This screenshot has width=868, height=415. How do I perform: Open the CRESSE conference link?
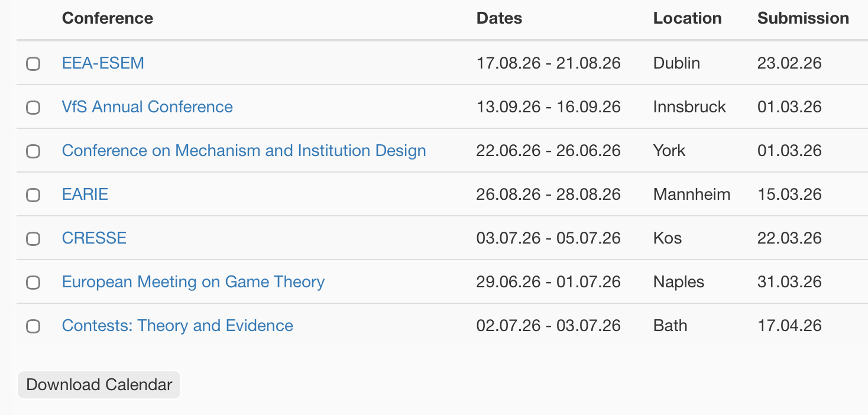click(x=94, y=238)
